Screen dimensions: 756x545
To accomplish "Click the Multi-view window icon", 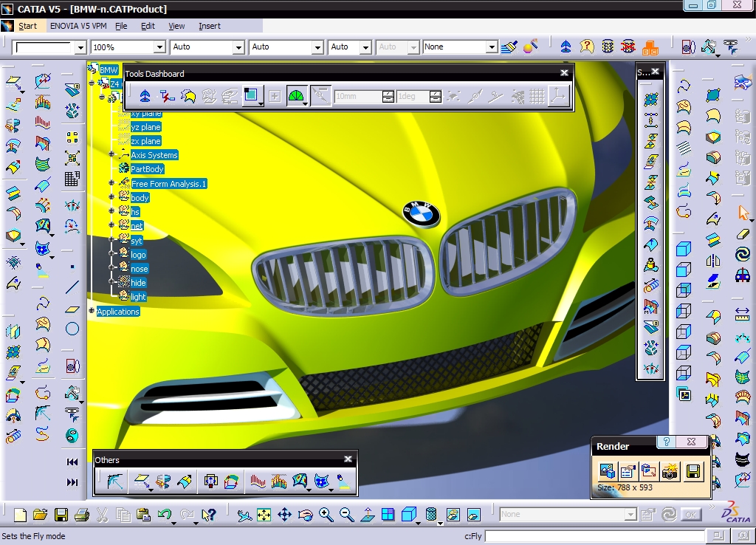I will tap(388, 515).
